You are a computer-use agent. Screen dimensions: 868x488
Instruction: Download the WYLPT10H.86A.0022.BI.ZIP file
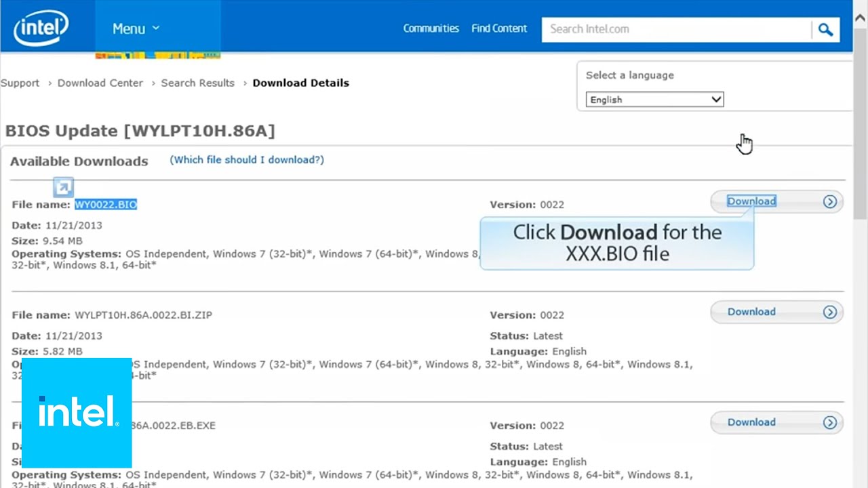pos(776,312)
